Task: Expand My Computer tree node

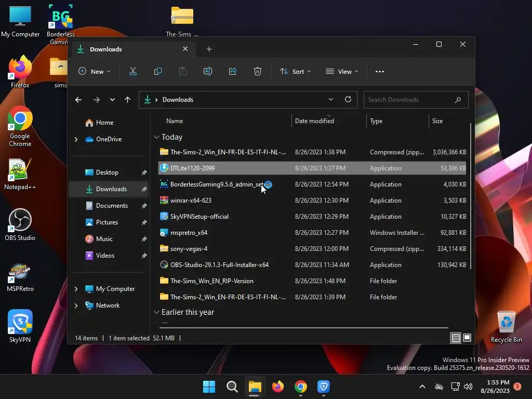Action: click(76, 289)
